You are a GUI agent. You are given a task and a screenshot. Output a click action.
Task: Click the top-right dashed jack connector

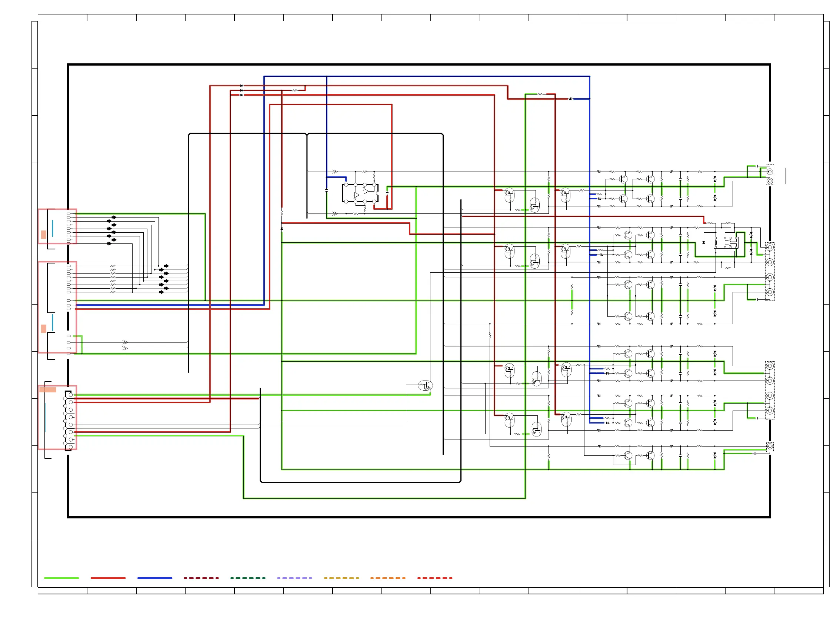tap(769, 175)
